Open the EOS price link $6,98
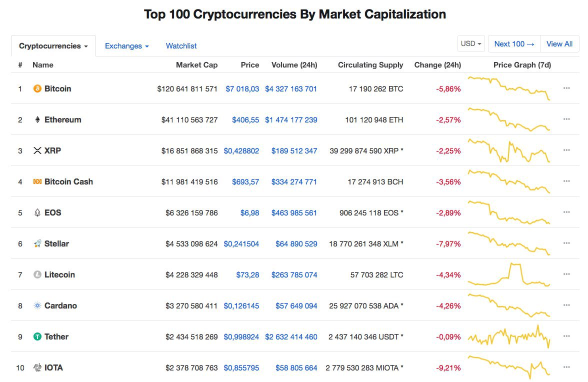 click(x=250, y=213)
